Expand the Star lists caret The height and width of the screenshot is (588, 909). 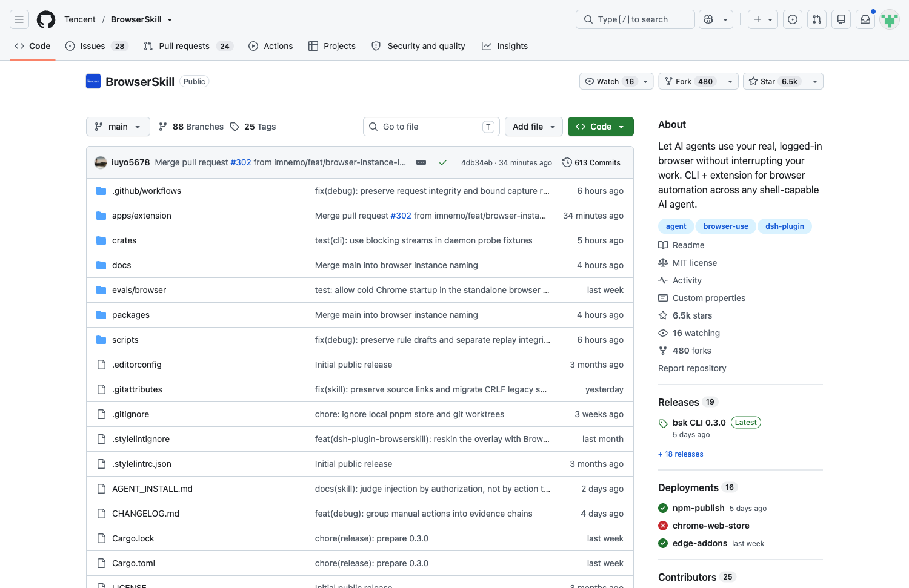click(x=815, y=81)
